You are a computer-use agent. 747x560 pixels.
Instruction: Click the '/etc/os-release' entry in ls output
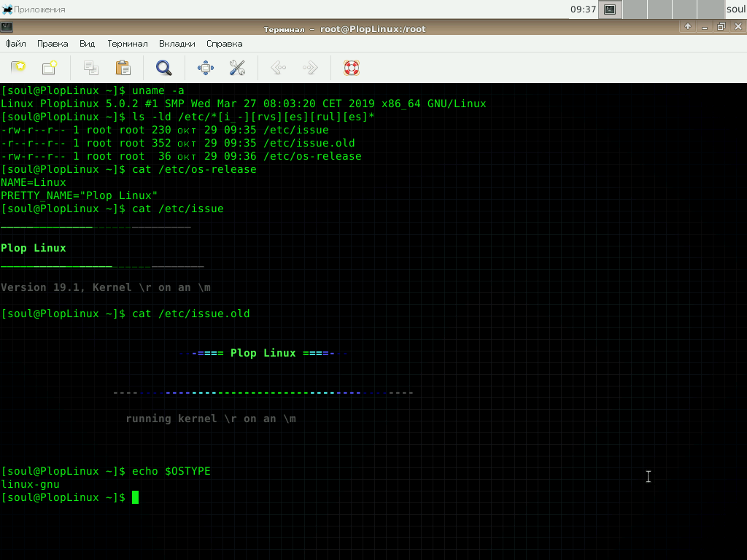312,156
